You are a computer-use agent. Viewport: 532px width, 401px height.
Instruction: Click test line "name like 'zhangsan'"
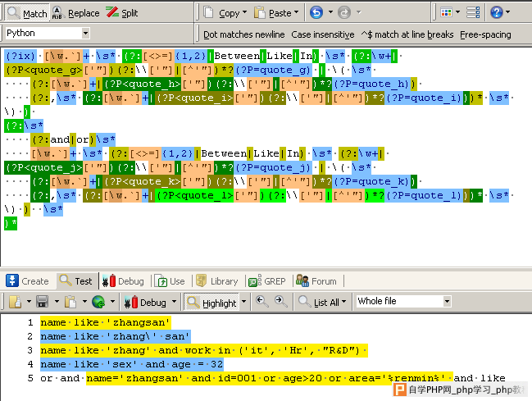pos(105,322)
